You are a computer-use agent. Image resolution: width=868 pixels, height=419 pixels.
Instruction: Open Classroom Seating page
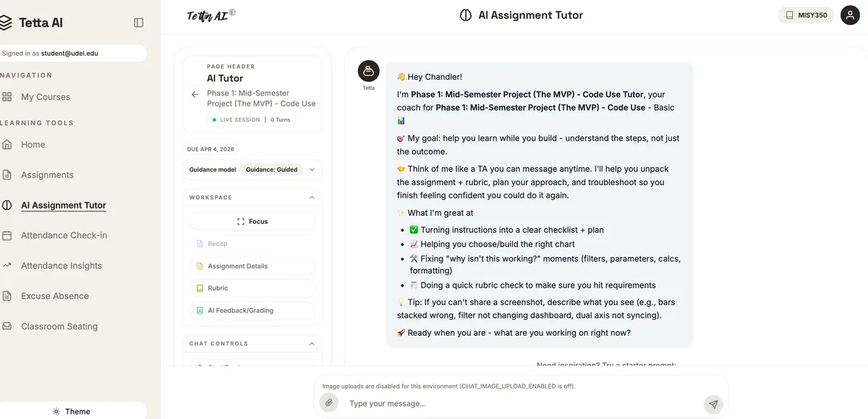(59, 326)
